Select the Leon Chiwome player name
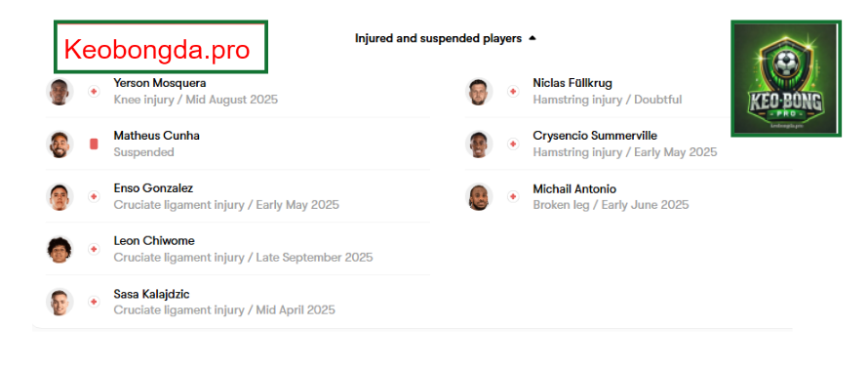 [154, 241]
